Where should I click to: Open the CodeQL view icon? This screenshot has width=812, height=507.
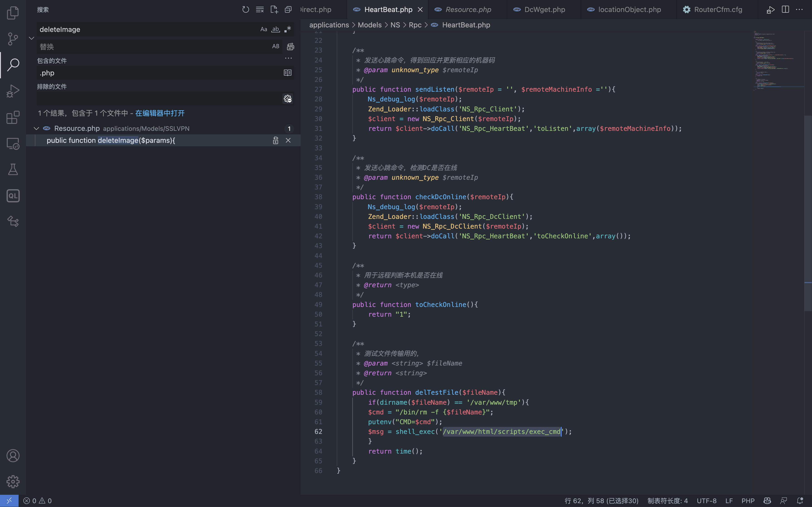point(13,196)
